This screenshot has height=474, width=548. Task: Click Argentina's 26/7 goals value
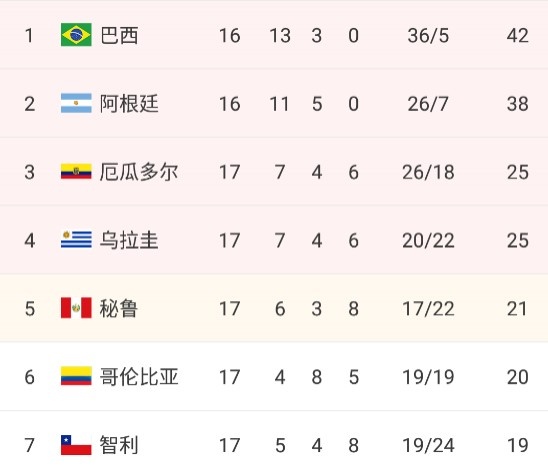pos(428,104)
